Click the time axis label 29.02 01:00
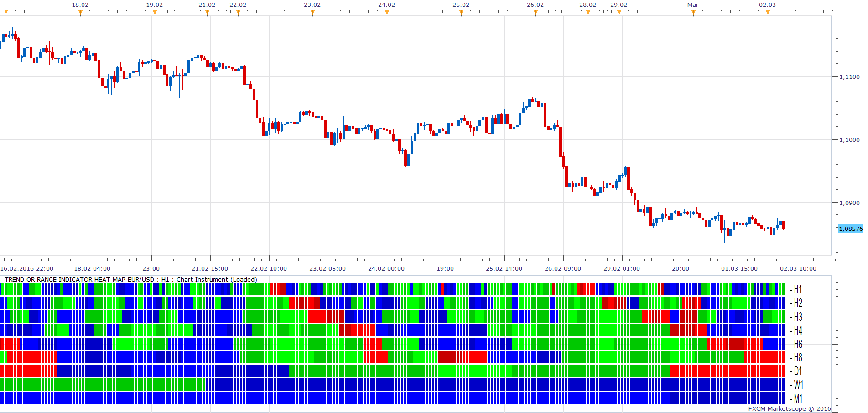Image resolution: width=868 pixels, height=413 pixels. [x=622, y=268]
